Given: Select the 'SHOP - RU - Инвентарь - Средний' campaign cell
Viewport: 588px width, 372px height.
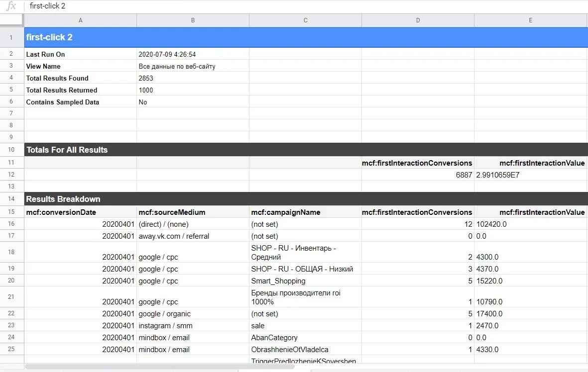Looking at the screenshot, I should pyautogui.click(x=305, y=252).
